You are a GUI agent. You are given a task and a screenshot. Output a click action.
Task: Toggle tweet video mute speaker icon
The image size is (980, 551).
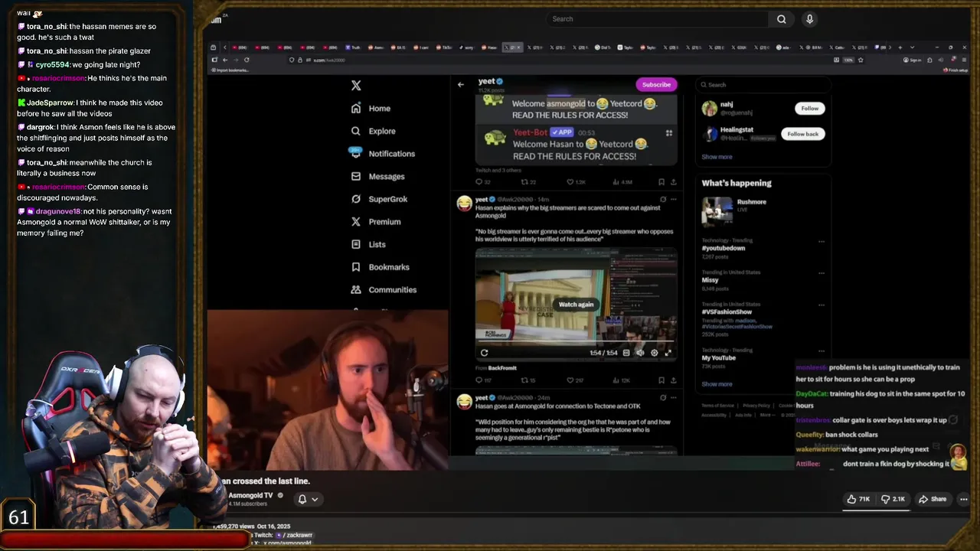coord(640,353)
